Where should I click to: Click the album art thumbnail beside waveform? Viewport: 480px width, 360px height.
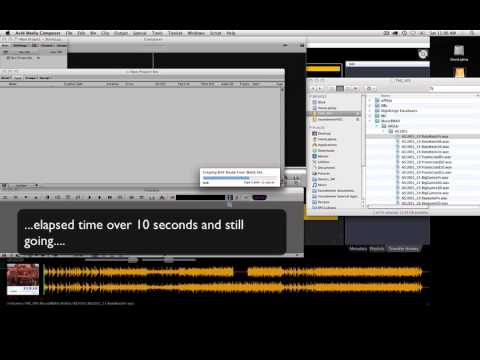click(23, 279)
